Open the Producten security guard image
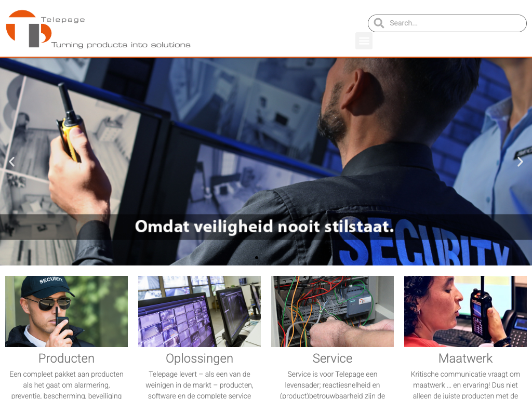Image resolution: width=532 pixels, height=399 pixels. pyautogui.click(x=66, y=311)
